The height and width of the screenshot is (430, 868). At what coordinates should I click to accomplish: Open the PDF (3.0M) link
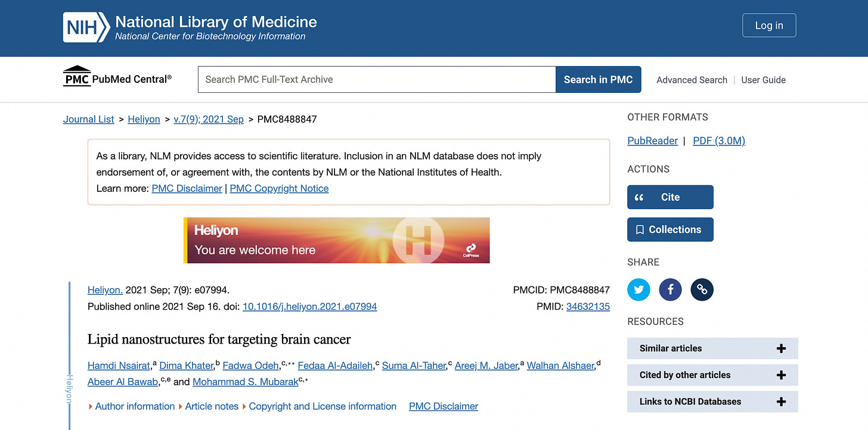[x=719, y=141]
